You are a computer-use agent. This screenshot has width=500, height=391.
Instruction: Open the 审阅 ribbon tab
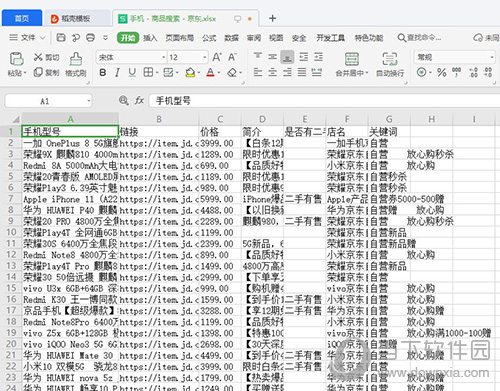[254, 38]
